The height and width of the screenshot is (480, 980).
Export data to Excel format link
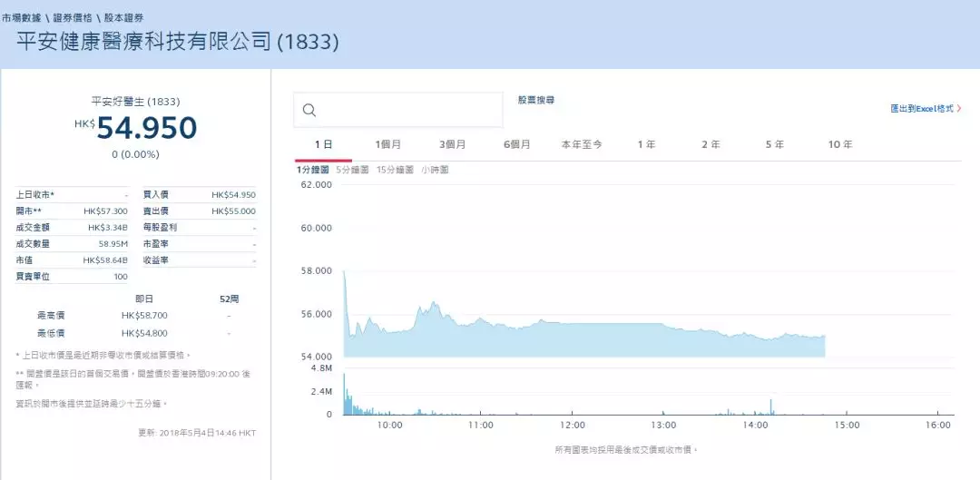pyautogui.click(x=925, y=109)
